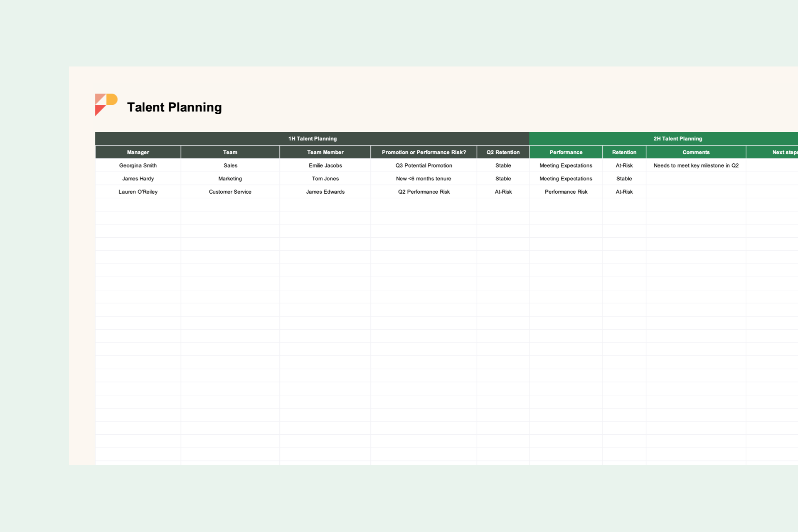
Task: Select the Promotion or Performance Risk? header
Action: pos(424,153)
